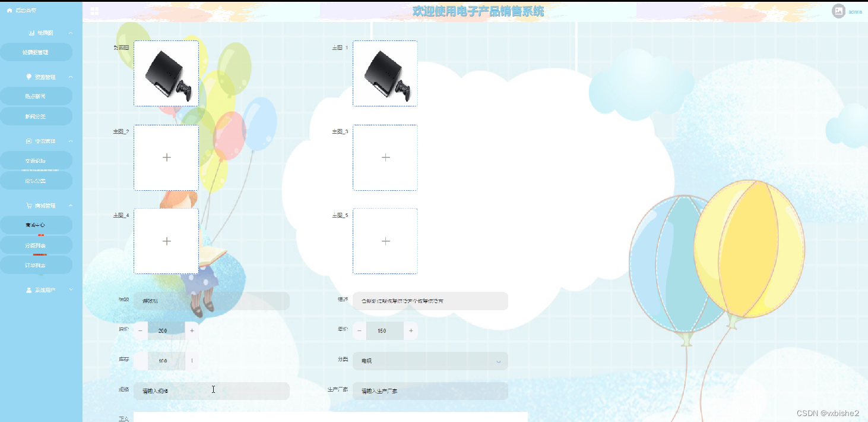
Task: Collapse the 轮播图 sidebar group chevron
Action: (71, 33)
